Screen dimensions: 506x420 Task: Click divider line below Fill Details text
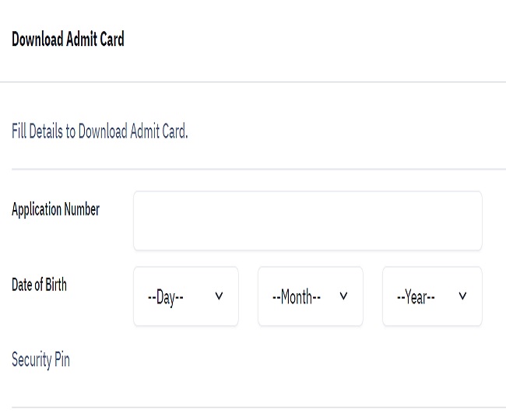253,169
